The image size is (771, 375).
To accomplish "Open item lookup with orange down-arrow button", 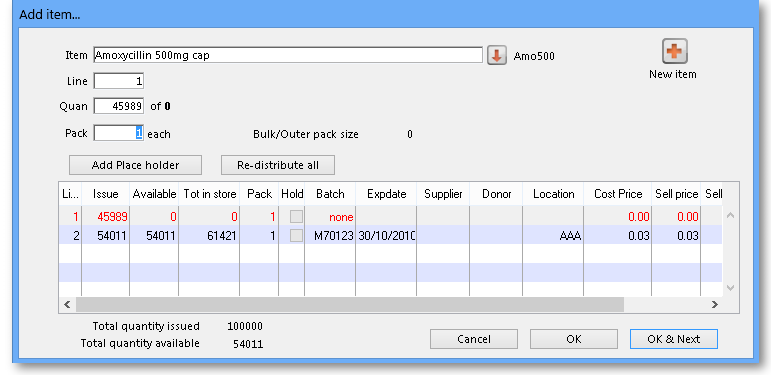I will point(497,56).
